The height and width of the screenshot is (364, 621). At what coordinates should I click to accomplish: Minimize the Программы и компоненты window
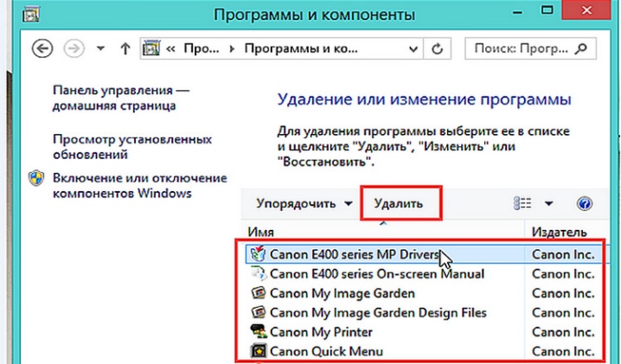pos(517,12)
